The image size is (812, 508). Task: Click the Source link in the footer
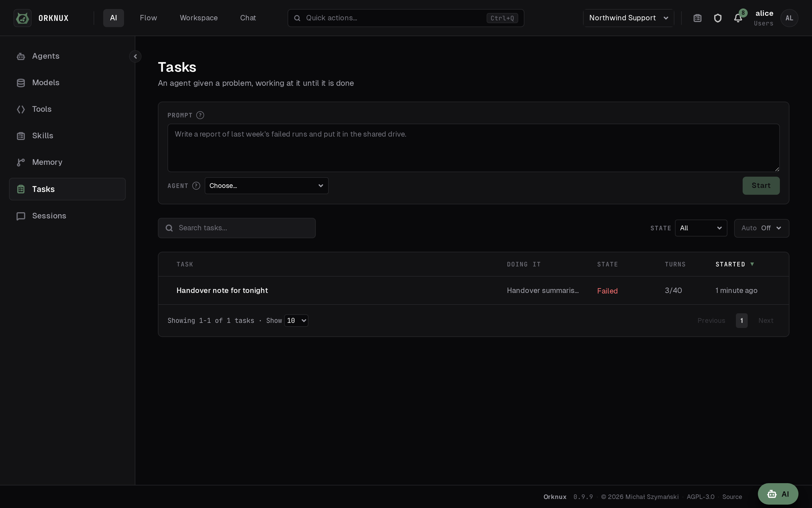pos(732,497)
